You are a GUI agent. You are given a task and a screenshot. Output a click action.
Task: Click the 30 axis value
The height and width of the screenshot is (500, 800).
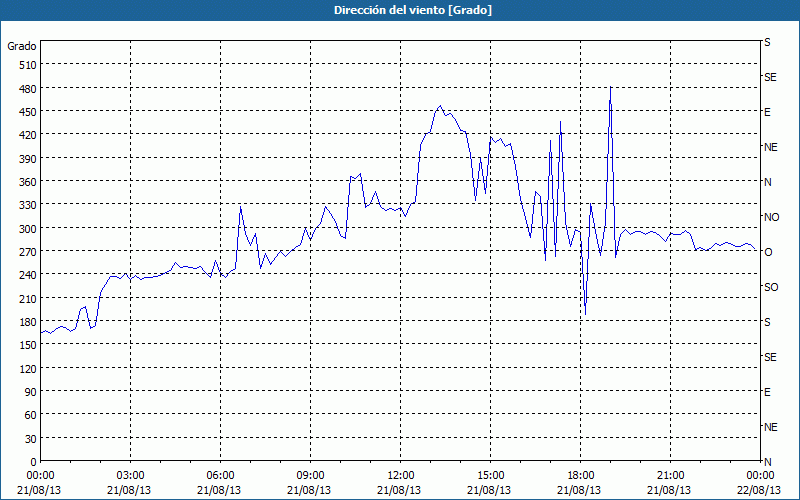[31, 439]
